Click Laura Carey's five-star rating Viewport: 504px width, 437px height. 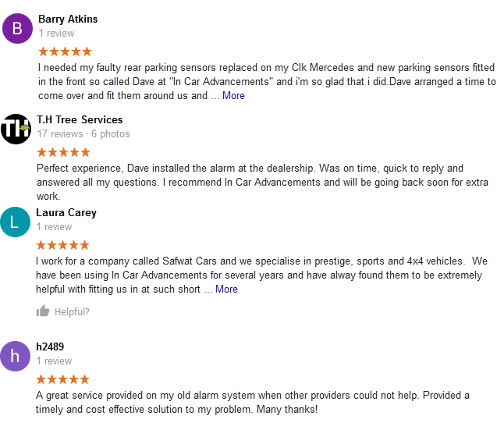click(62, 245)
